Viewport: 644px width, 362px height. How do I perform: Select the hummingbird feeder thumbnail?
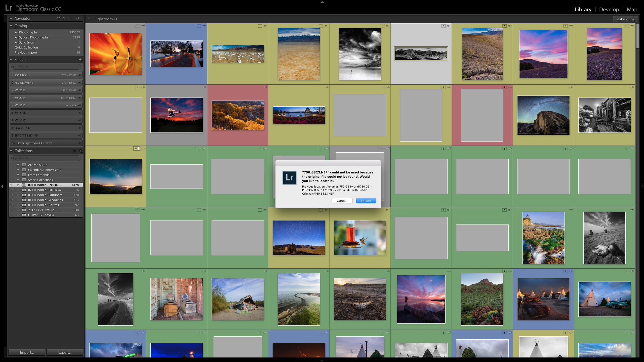[x=360, y=238]
